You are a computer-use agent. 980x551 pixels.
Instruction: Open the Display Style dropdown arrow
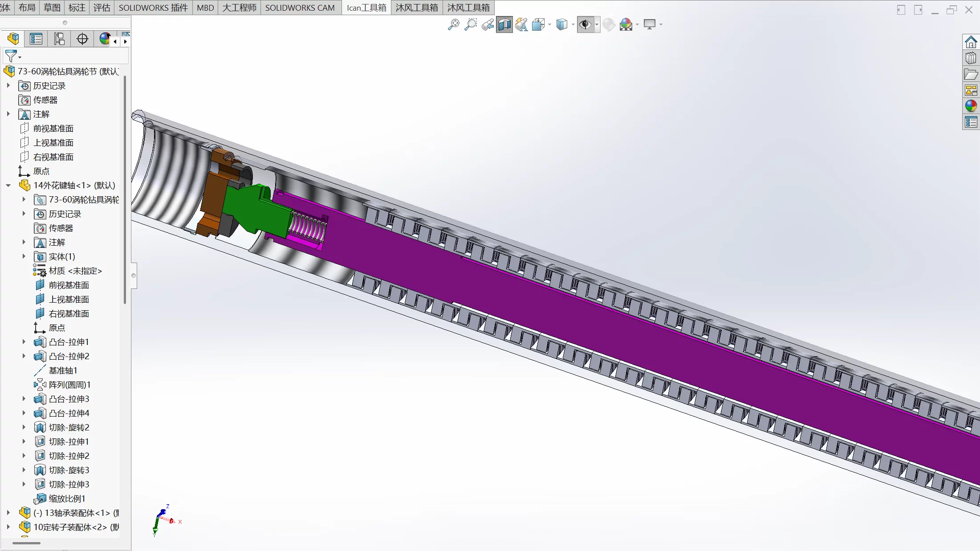coord(573,24)
